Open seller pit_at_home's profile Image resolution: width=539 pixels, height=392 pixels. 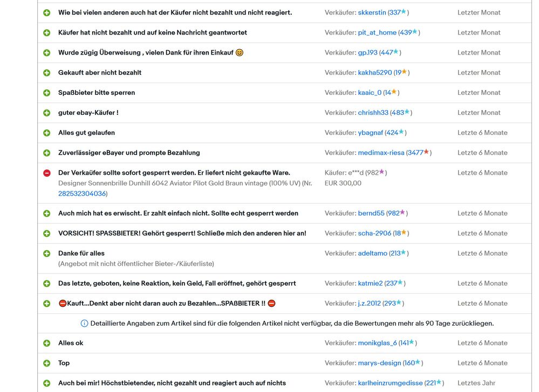[377, 32]
